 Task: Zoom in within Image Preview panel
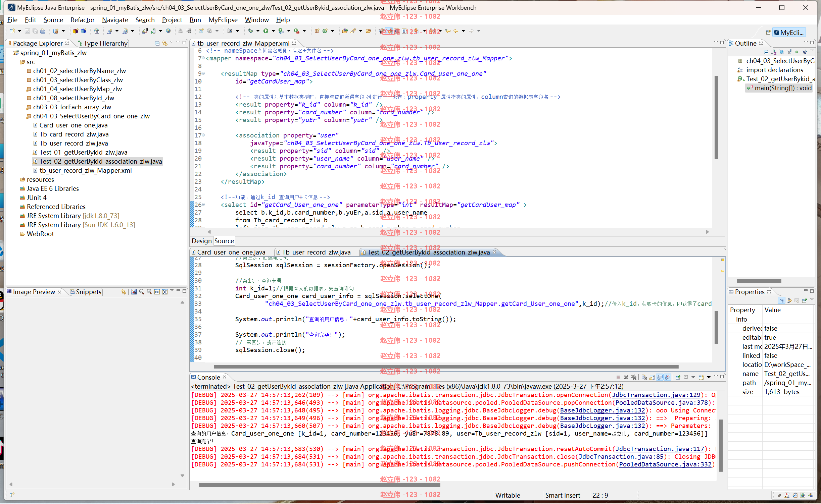coord(149,292)
